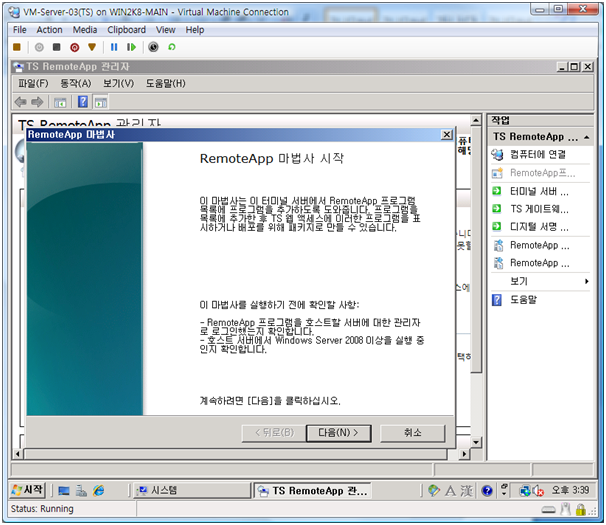Click the 시작 Start button
The width and height of the screenshot is (606, 525).
(x=27, y=490)
